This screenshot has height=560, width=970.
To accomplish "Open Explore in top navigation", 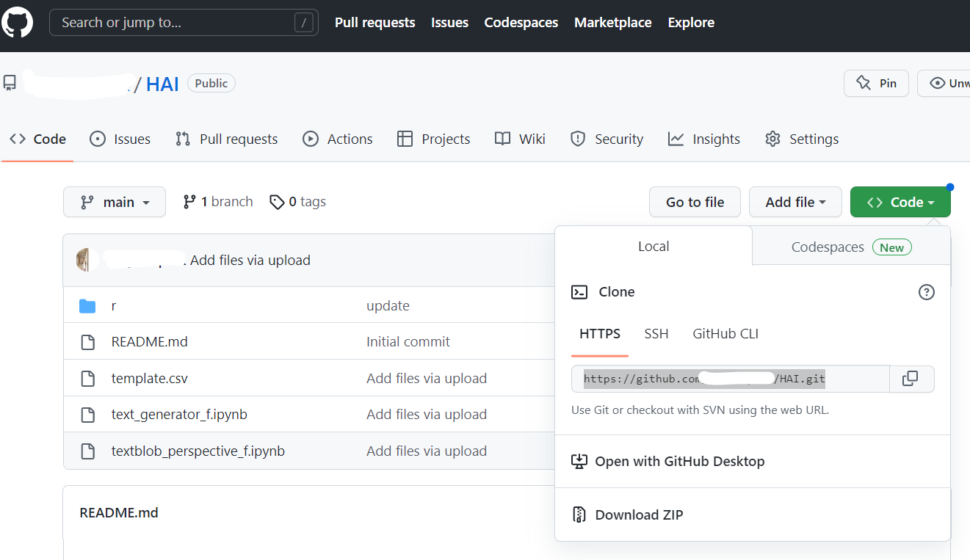I will click(691, 23).
